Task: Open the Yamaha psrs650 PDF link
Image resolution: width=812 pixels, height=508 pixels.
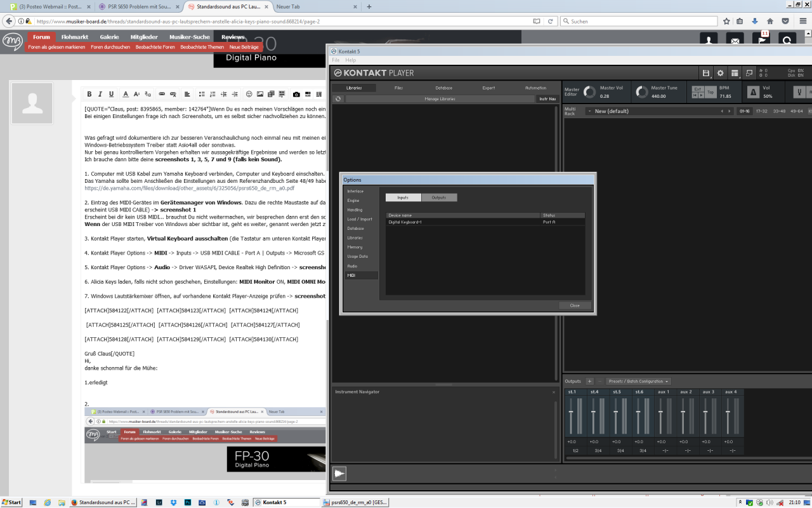Action: 189,189
